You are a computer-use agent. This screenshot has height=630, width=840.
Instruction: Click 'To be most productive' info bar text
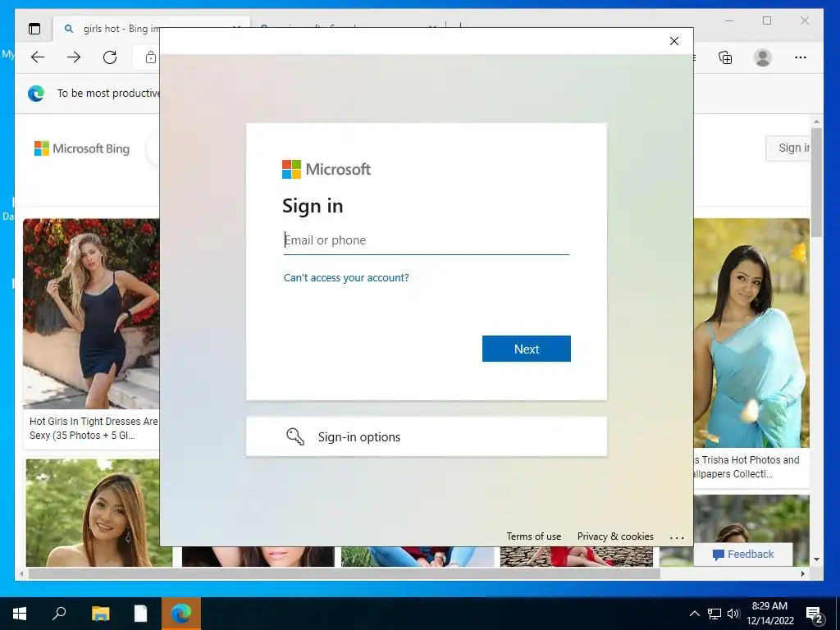pyautogui.click(x=109, y=94)
